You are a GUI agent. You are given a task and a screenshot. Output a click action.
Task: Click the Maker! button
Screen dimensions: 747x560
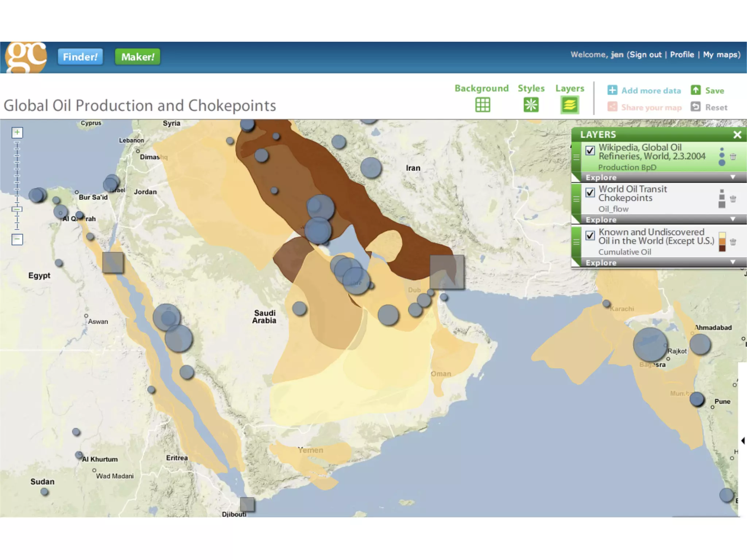[x=138, y=57]
